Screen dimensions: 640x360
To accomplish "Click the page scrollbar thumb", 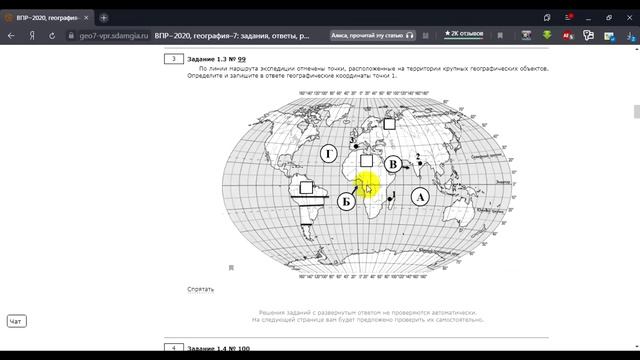I will coord(637,111).
